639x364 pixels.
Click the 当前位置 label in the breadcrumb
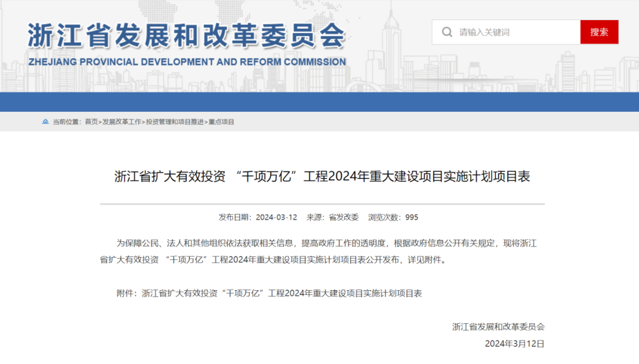[x=66, y=122]
